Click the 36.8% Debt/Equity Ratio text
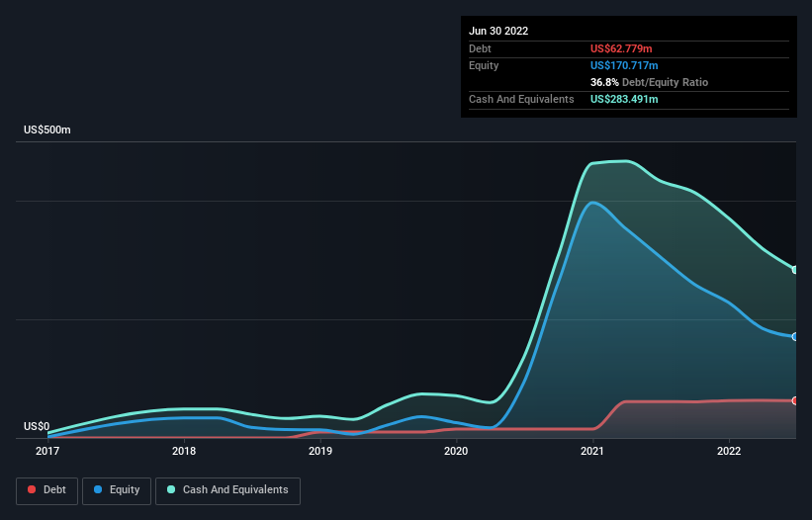Viewport: 812px width, 520px height. (x=649, y=82)
